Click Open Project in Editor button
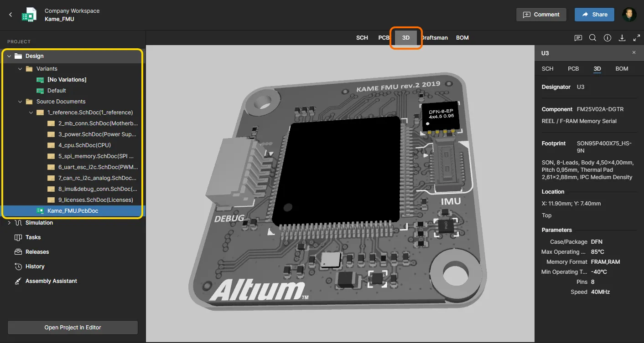 73,328
